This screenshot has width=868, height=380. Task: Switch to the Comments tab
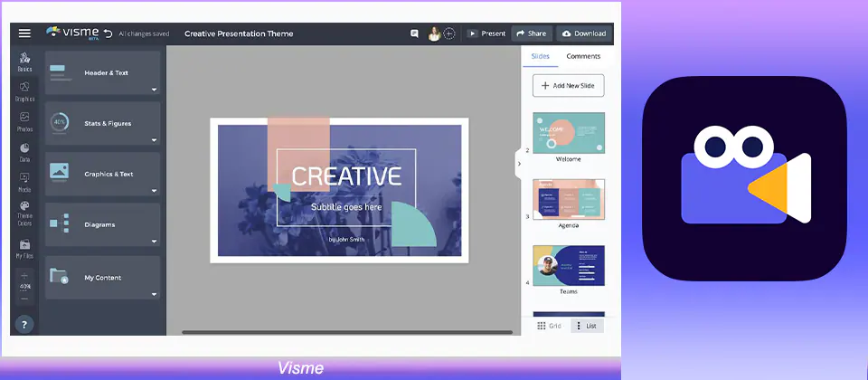tap(583, 56)
